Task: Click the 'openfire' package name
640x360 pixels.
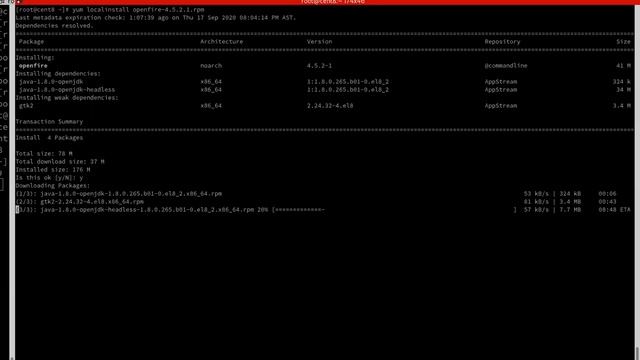Action: (33, 66)
